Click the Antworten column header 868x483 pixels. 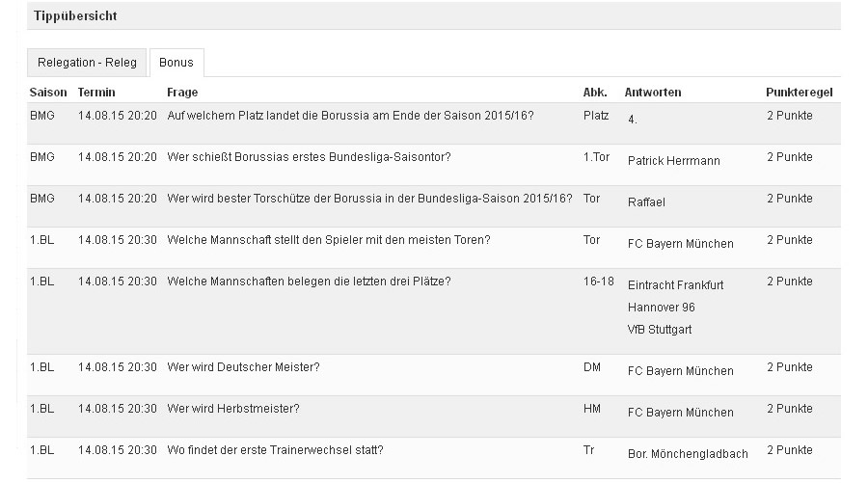point(653,93)
